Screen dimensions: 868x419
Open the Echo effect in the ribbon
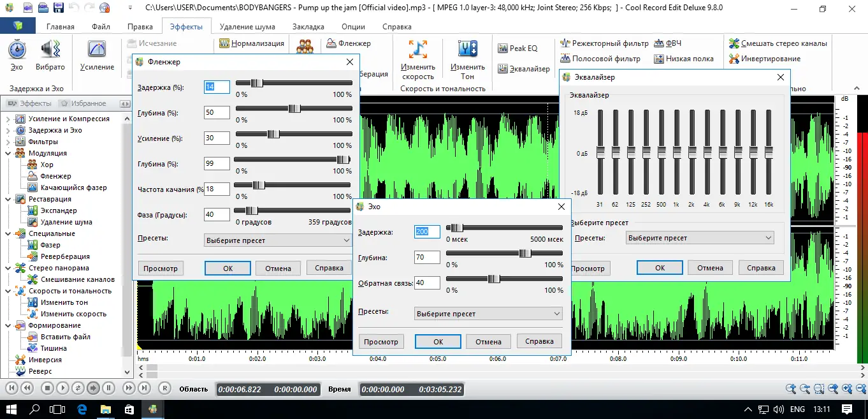point(17,55)
